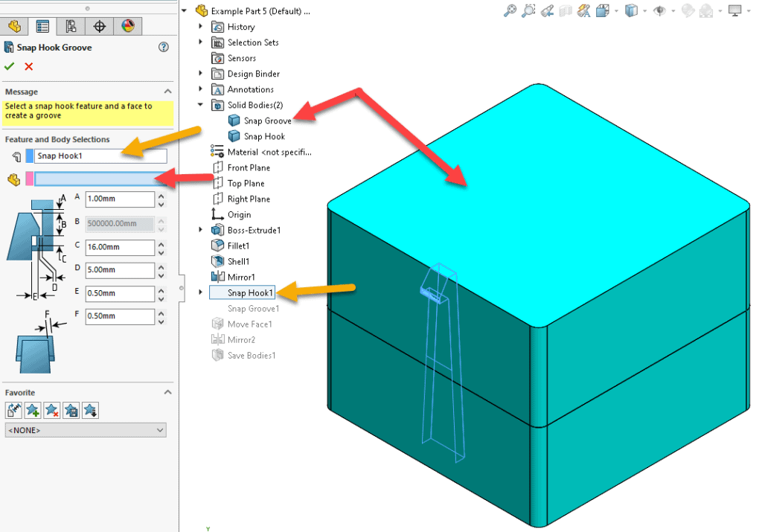Open the ConfigurationManager tab
This screenshot has width=762, height=532.
point(71,26)
